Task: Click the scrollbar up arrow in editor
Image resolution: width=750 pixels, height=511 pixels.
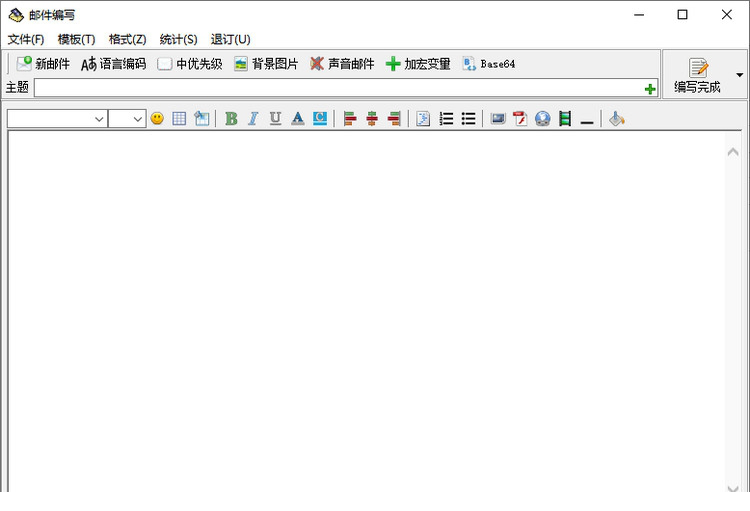Action: (x=733, y=152)
